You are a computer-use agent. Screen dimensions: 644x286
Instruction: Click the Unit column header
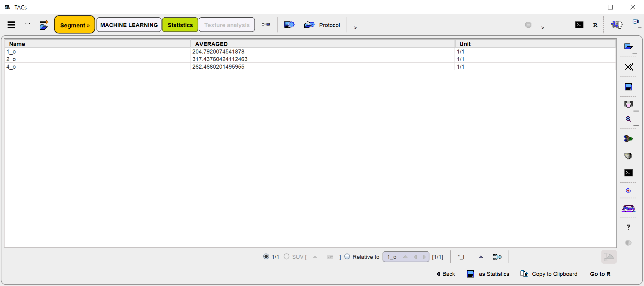point(536,44)
